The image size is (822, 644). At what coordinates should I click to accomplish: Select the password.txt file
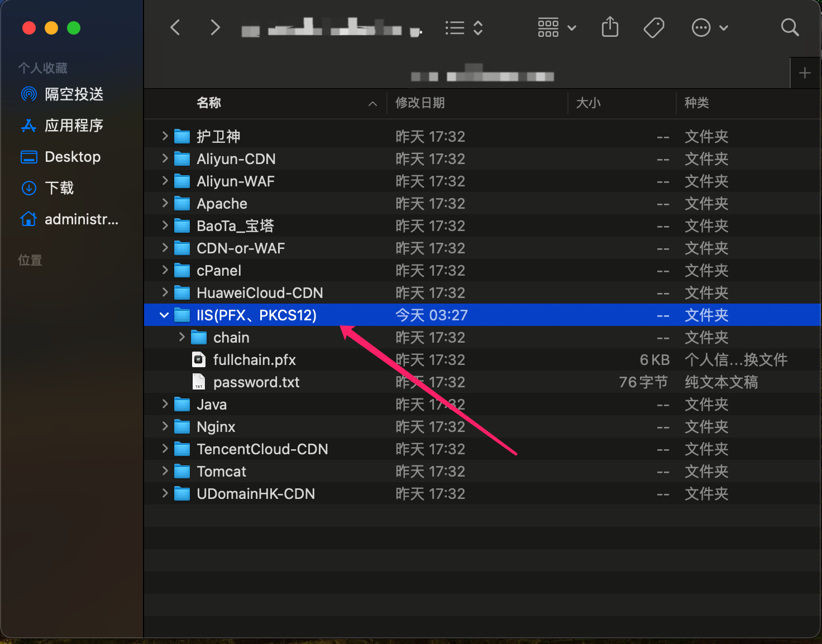click(256, 382)
